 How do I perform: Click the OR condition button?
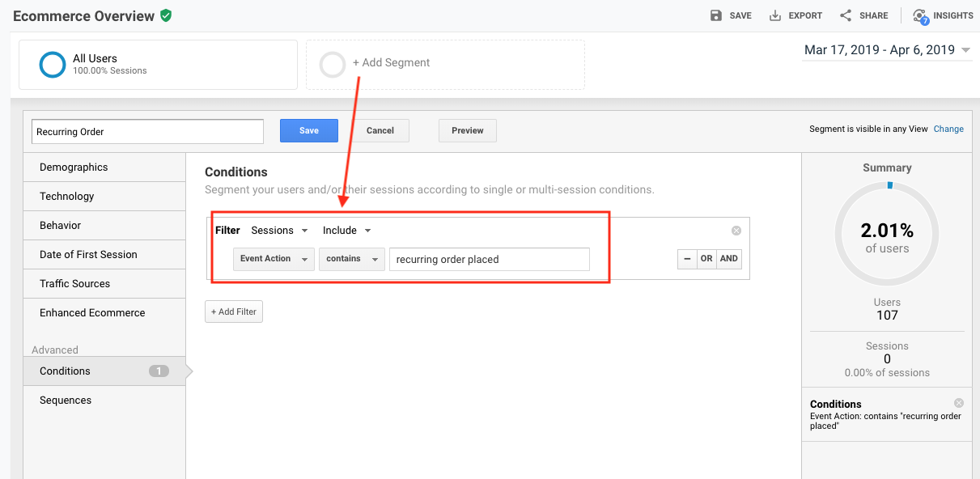pos(706,259)
